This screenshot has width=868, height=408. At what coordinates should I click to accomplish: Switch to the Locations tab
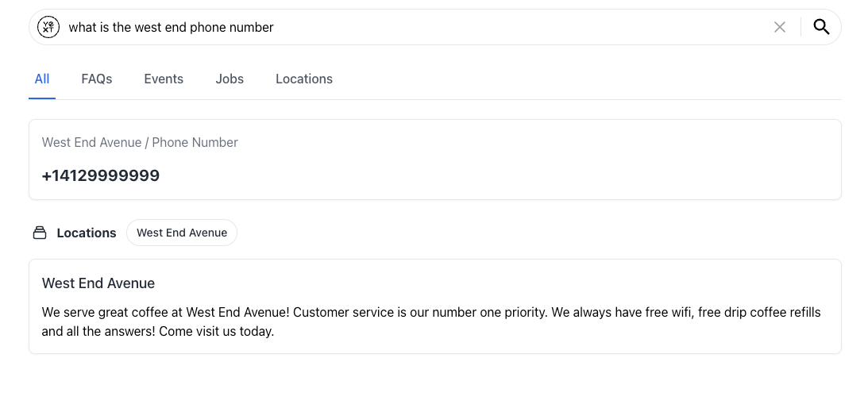304,79
